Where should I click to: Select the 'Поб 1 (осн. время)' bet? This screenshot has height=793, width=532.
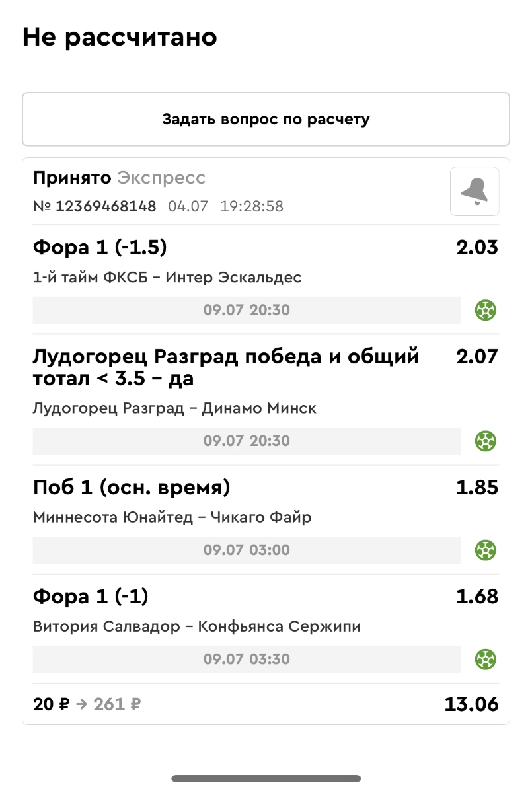click(x=132, y=488)
